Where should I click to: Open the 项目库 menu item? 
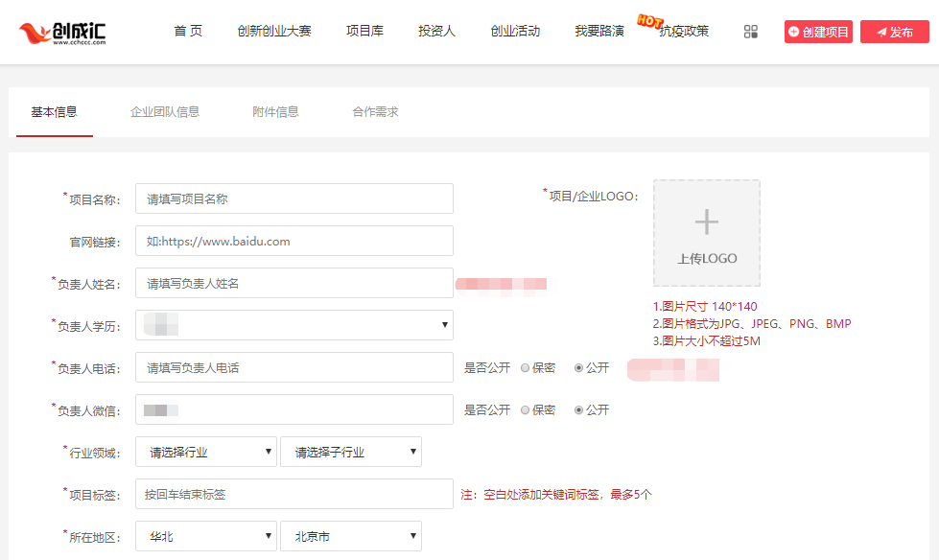(x=364, y=30)
